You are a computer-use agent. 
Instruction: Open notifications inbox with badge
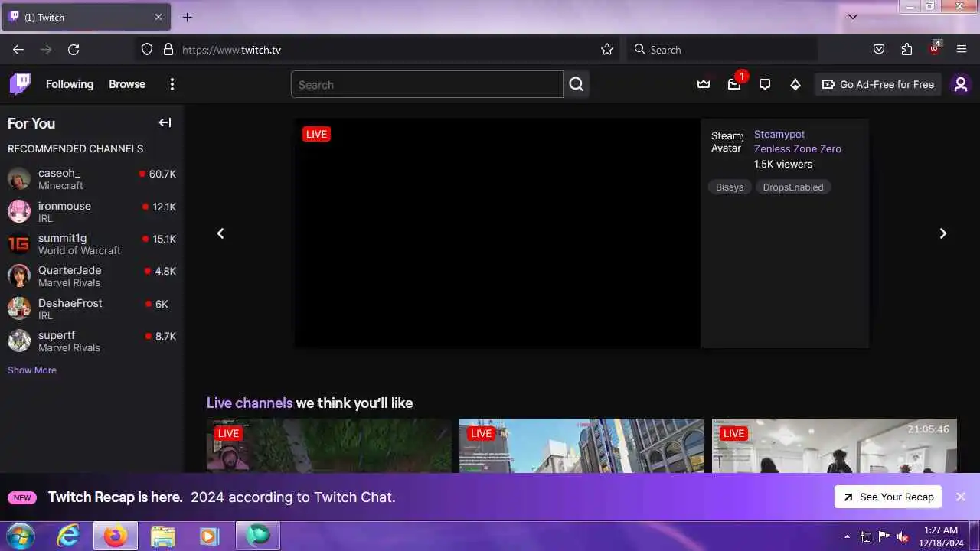click(x=734, y=84)
